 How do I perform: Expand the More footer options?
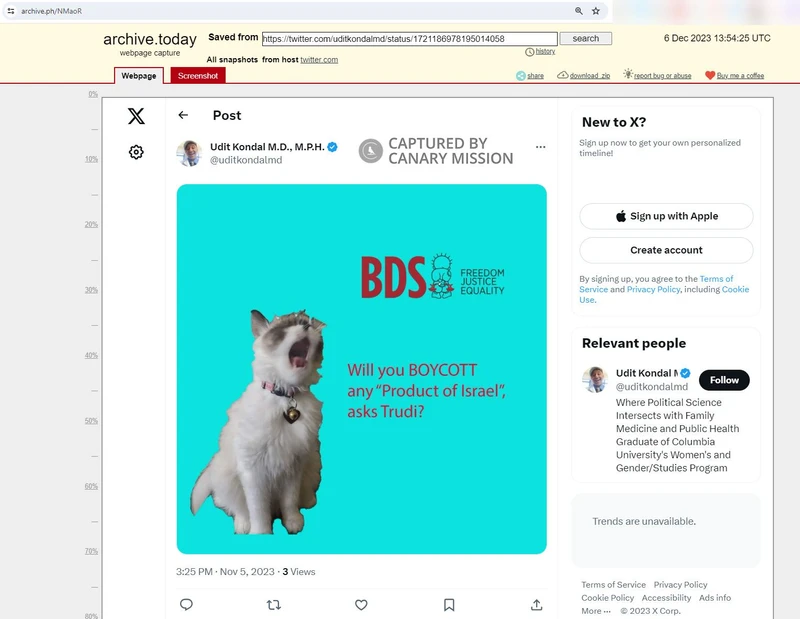pyautogui.click(x=595, y=611)
